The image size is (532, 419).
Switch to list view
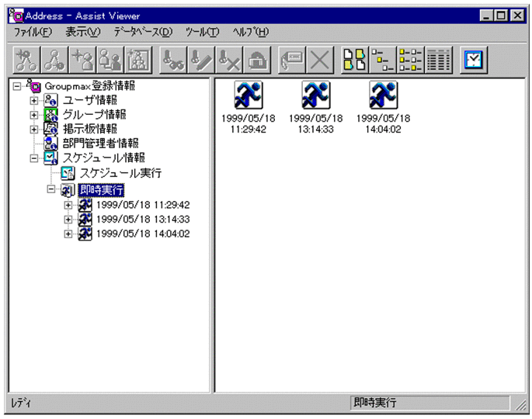point(411,60)
